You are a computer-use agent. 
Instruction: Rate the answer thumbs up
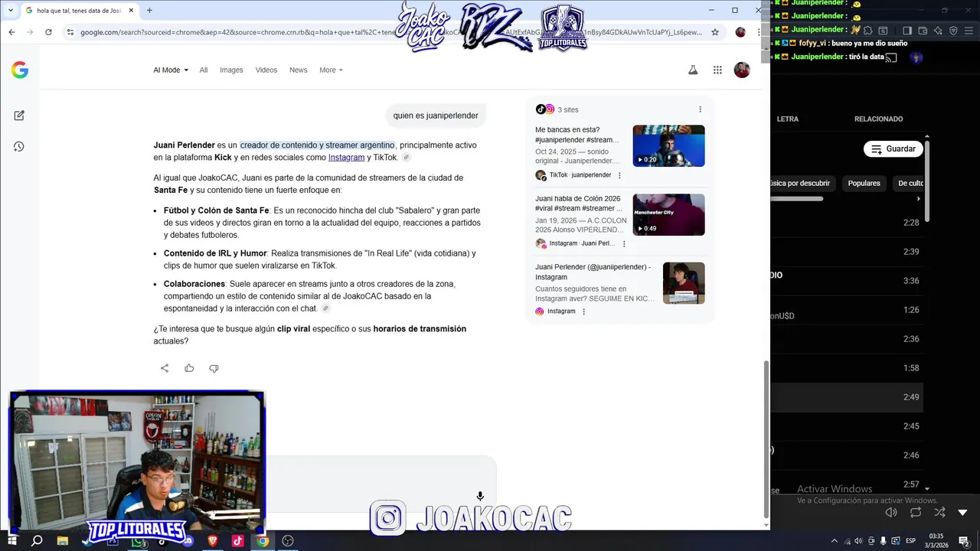click(189, 368)
